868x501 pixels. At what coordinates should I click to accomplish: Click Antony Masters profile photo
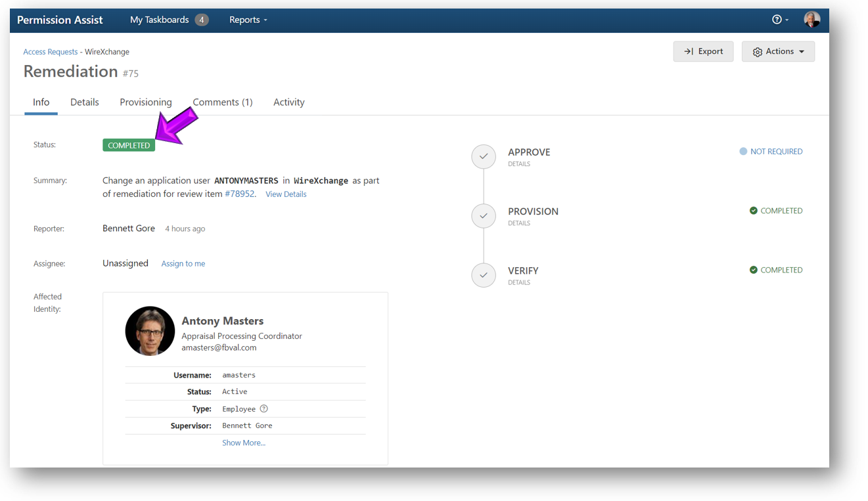150,331
